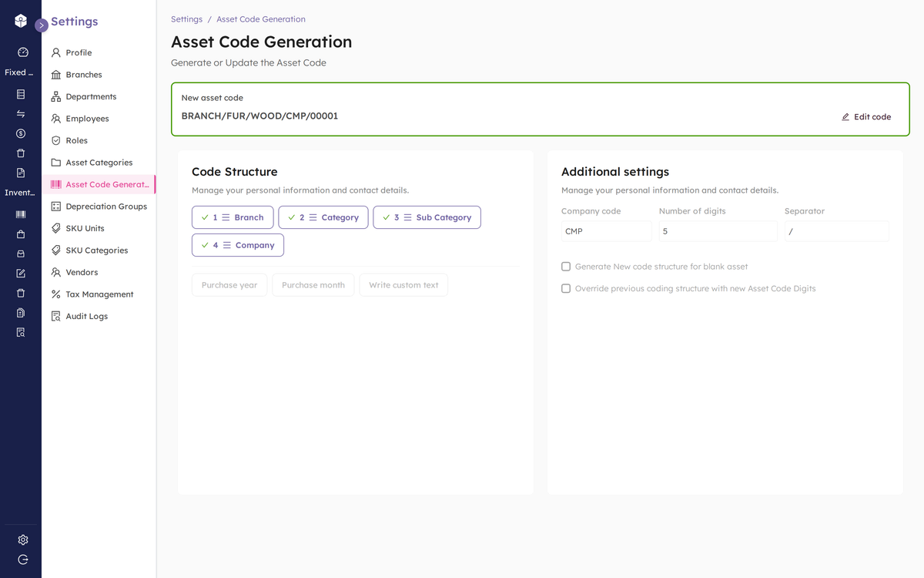
Task: Expand the sidebar with purple chevron button
Action: coord(42,25)
